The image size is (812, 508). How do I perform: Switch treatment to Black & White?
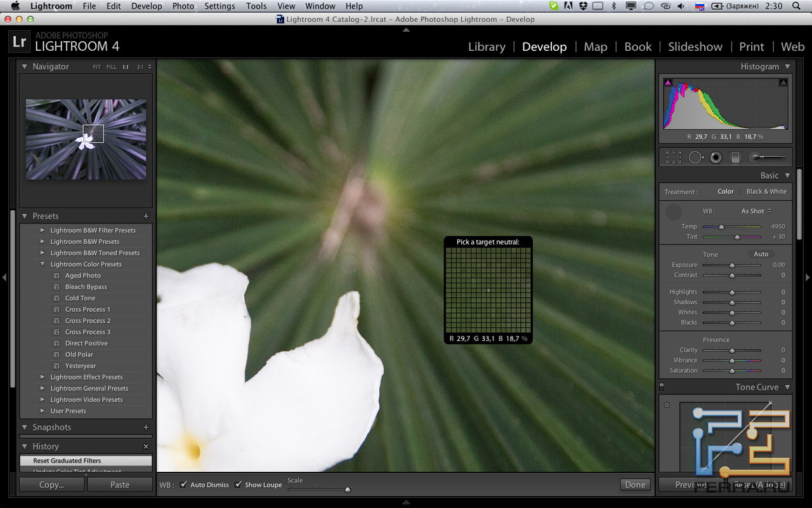pyautogui.click(x=766, y=192)
